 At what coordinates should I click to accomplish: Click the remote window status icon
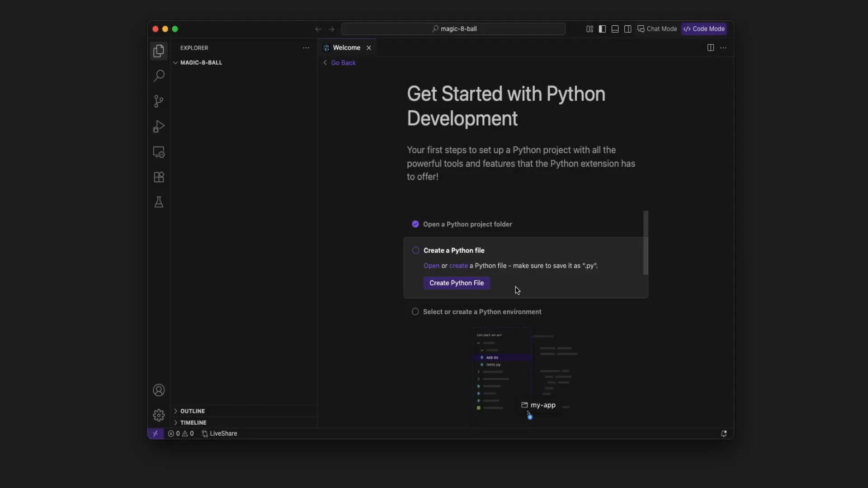pos(156,433)
